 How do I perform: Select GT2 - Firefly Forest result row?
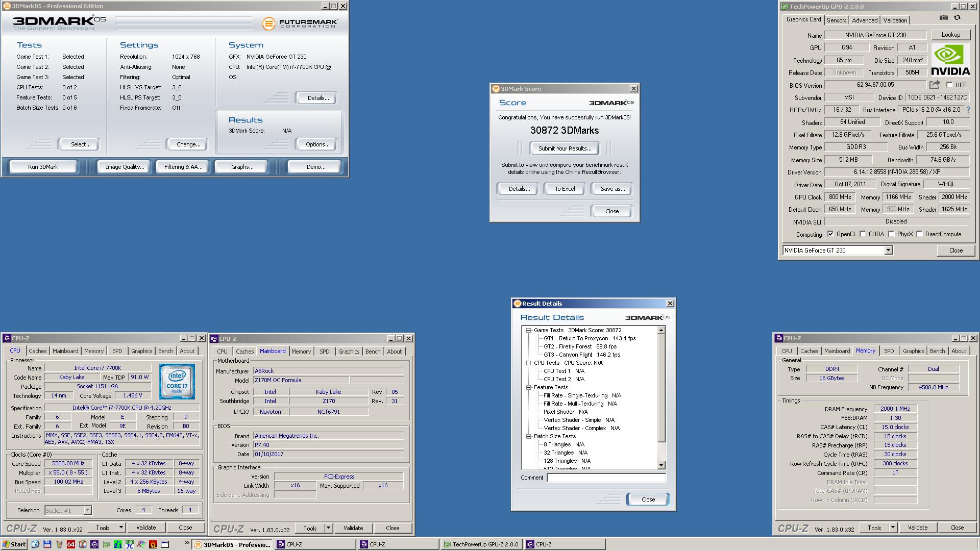580,346
